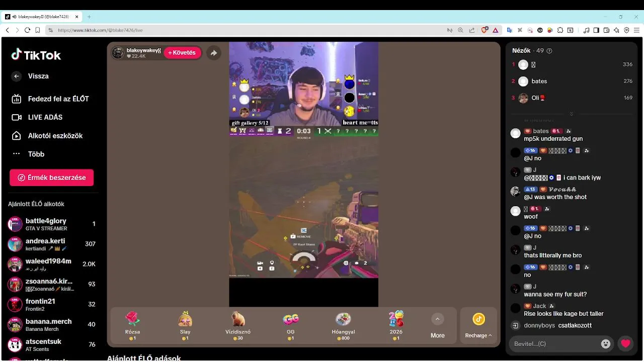Image resolution: width=644 pixels, height=362 pixels.
Task: Open Brave Rewards triangle icon
Action: (x=495, y=30)
